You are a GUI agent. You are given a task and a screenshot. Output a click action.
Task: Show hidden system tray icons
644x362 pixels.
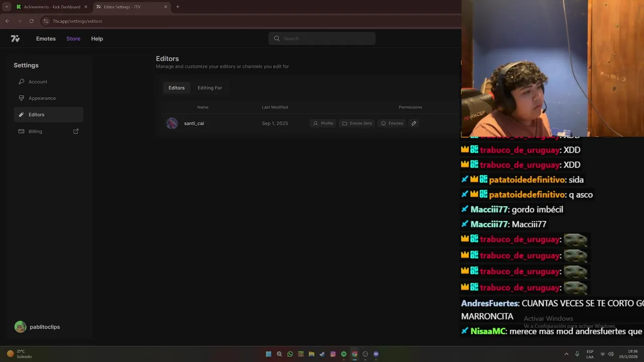[566, 354]
